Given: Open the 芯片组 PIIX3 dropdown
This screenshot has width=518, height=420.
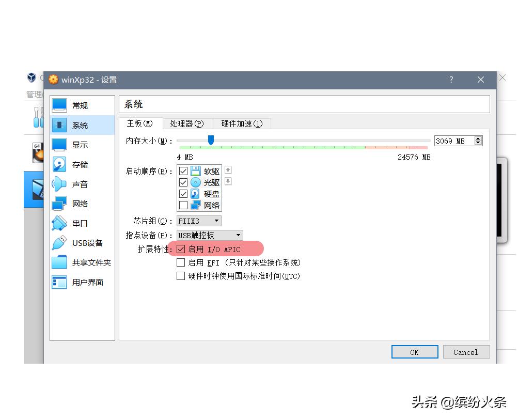Looking at the screenshot, I should (x=199, y=221).
